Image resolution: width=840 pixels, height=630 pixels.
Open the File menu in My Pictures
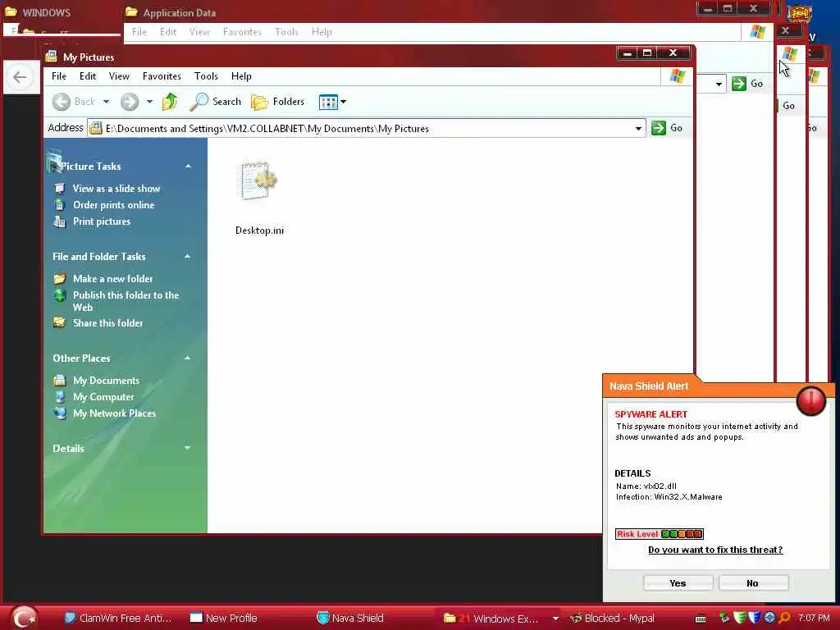point(59,76)
